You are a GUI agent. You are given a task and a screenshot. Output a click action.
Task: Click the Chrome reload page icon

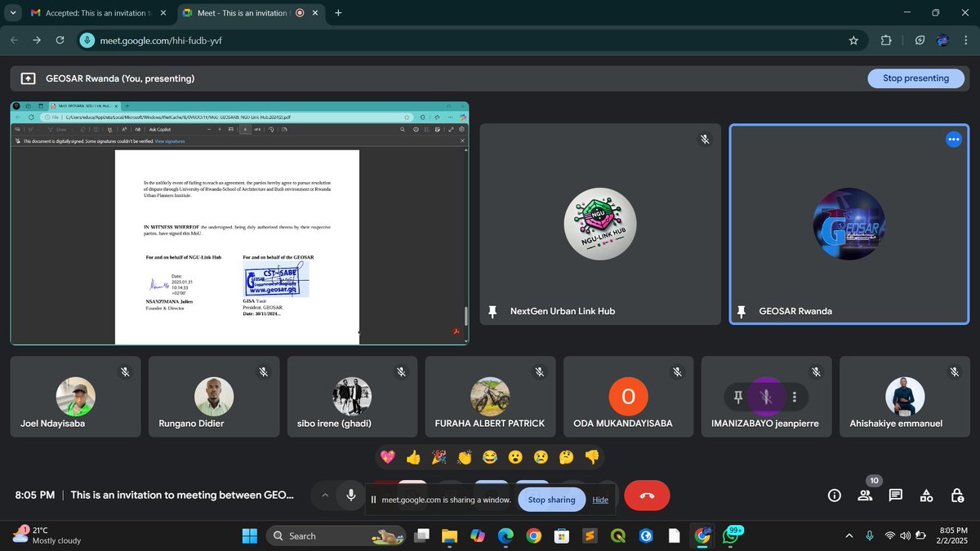point(60,40)
